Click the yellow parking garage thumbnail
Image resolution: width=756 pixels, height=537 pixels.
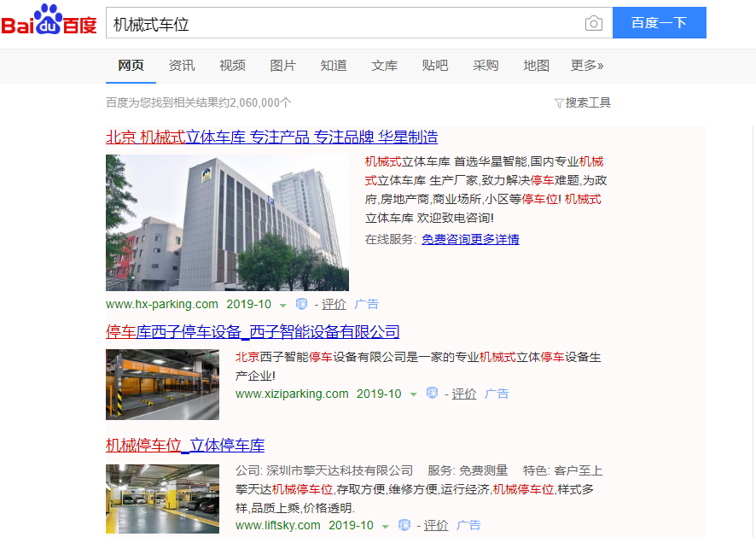pos(162,499)
